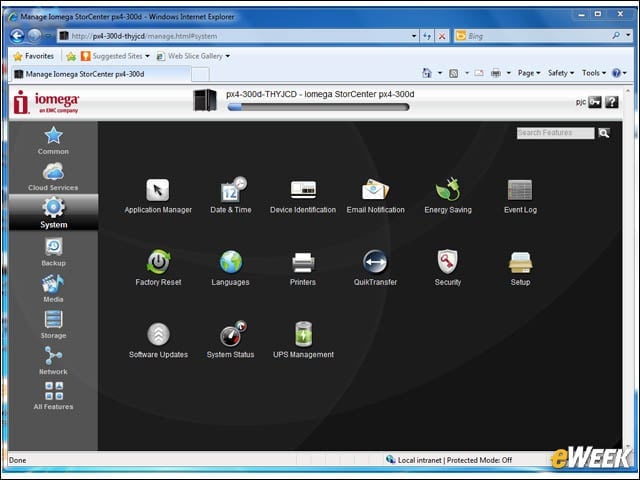Expand the Print dropdown arrow
The image size is (640, 480).
coord(508,73)
